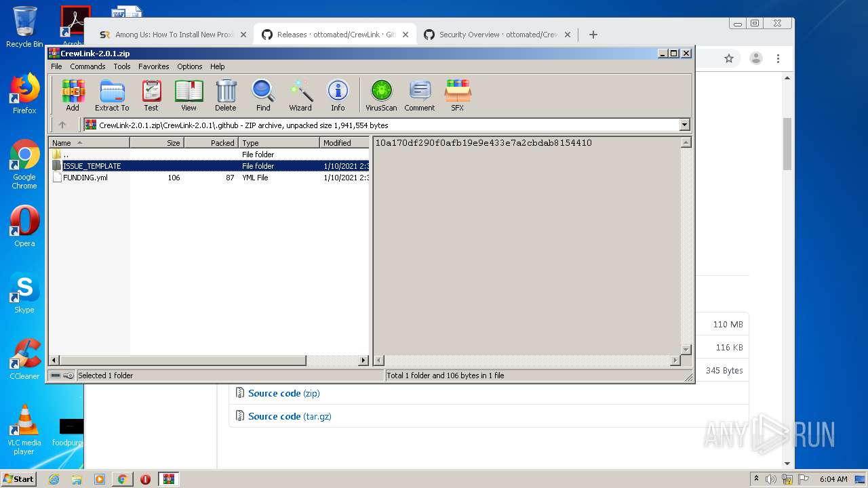
Task: Open Google Chrome desktop shortcut
Action: pyautogui.click(x=24, y=165)
